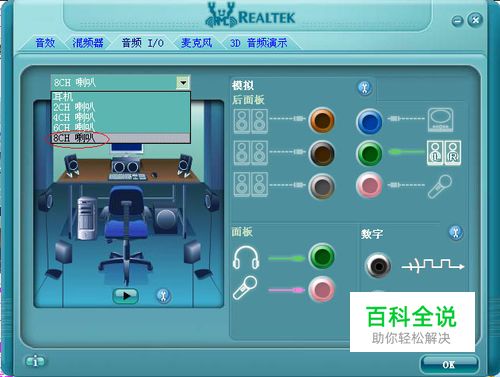The image size is (500, 377).
Task: Switch to the 混频器 tab
Action: [88, 43]
